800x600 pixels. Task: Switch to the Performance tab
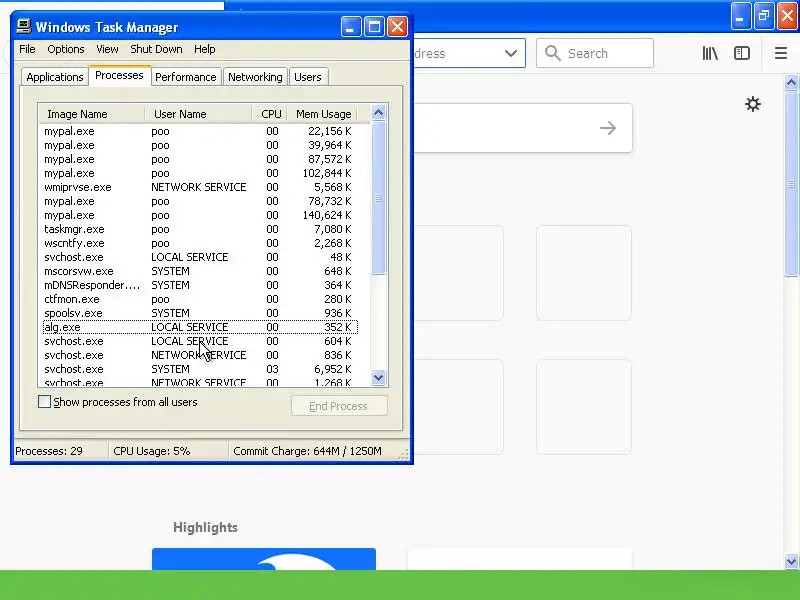[186, 77]
